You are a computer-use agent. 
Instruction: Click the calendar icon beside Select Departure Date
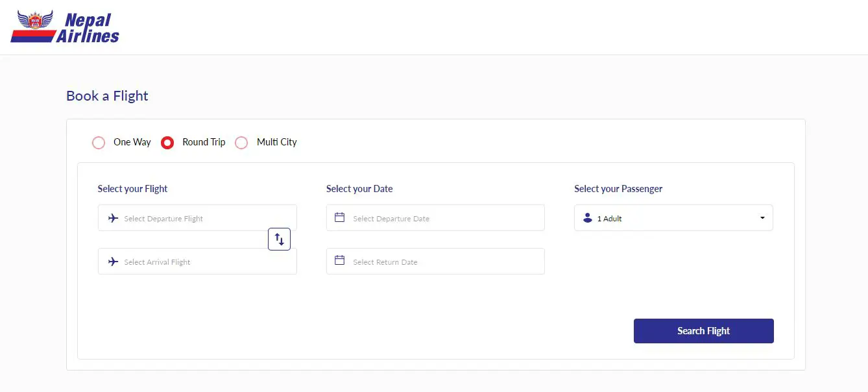click(x=339, y=217)
